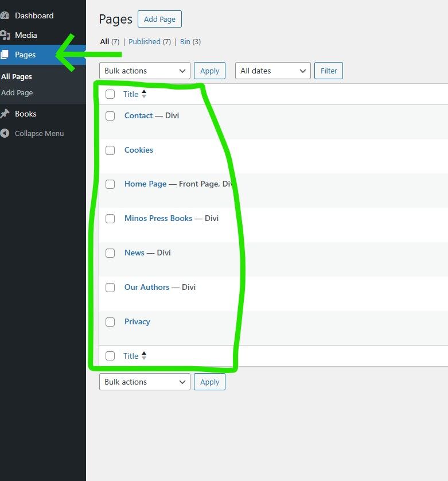The width and height of the screenshot is (448, 481).
Task: Click the Add Page button beside heading
Action: point(160,19)
